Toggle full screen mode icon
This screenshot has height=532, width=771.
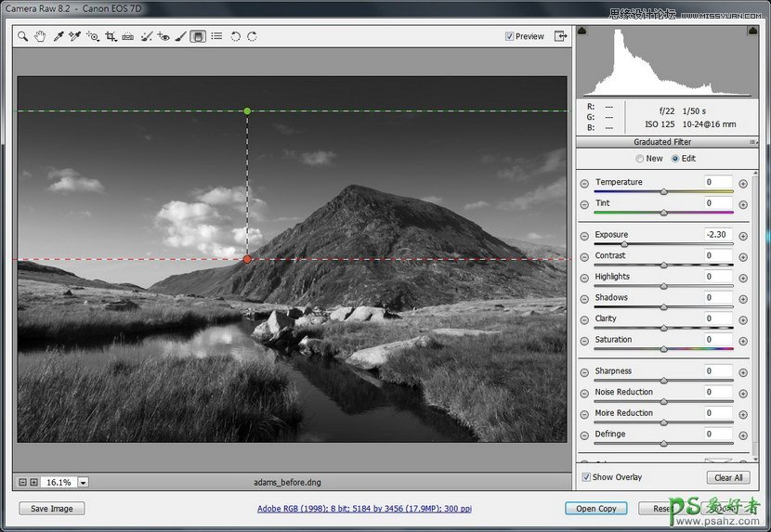[560, 36]
